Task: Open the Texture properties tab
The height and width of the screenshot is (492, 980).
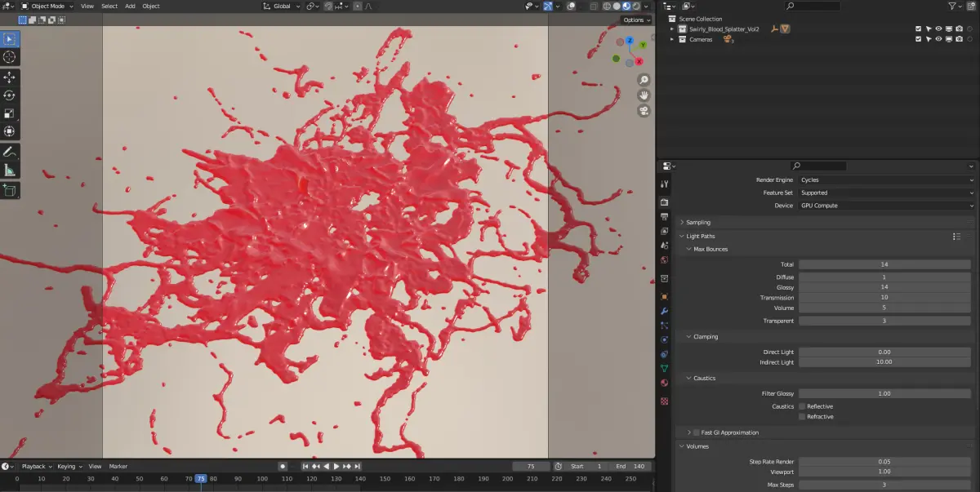Action: [664, 401]
